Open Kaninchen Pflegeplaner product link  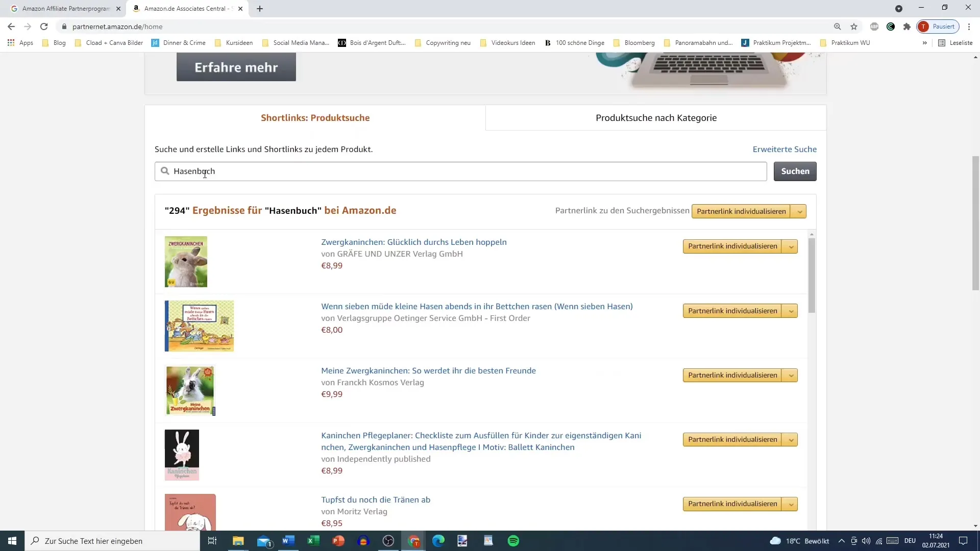[x=481, y=441]
